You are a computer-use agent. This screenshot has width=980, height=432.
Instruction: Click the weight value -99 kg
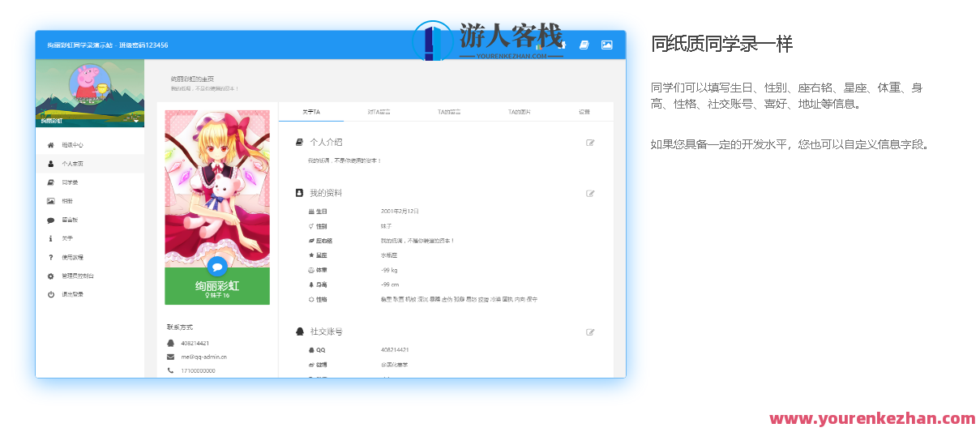click(x=389, y=270)
